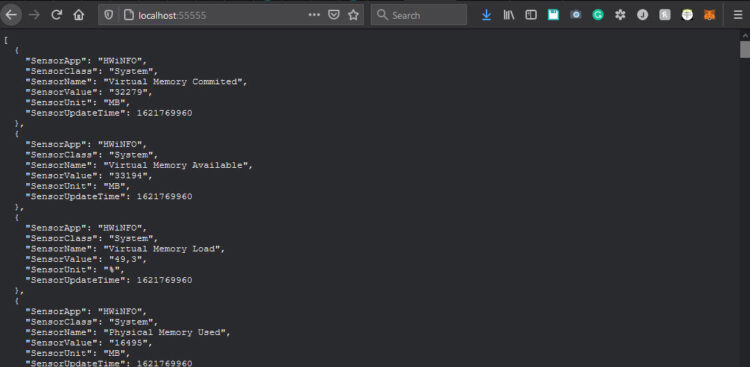Save page to Pocket
This screenshot has width=750, height=367.
[334, 15]
